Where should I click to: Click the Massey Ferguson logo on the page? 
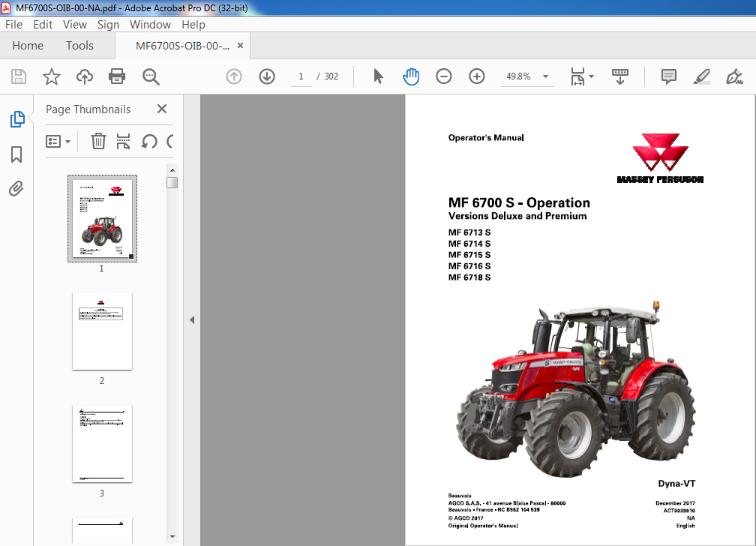click(660, 159)
